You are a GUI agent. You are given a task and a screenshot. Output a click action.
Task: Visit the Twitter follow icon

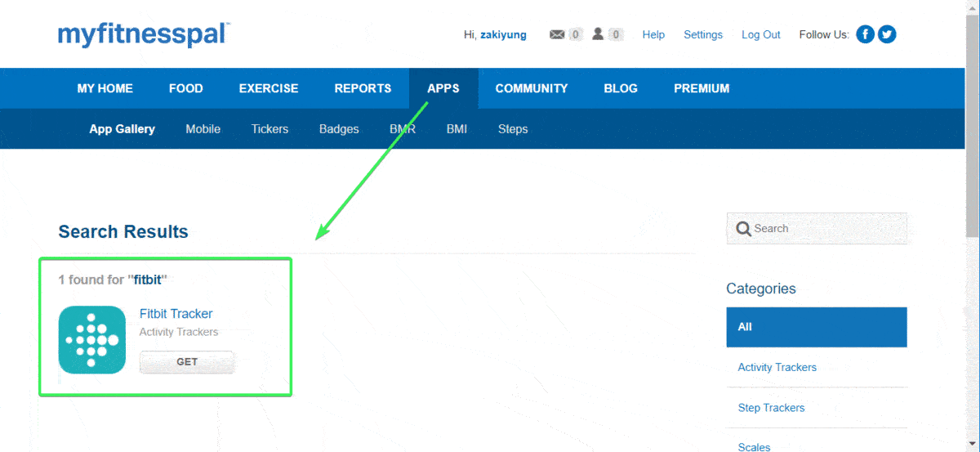point(887,34)
